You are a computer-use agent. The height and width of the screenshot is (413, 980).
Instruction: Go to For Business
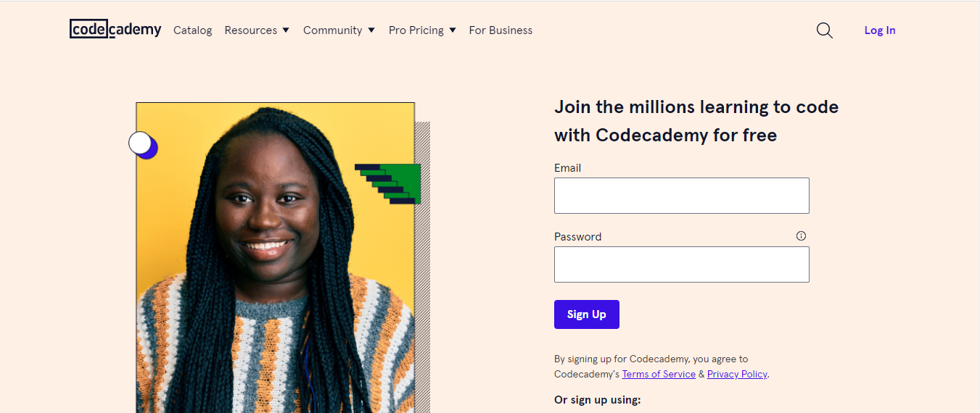point(501,30)
